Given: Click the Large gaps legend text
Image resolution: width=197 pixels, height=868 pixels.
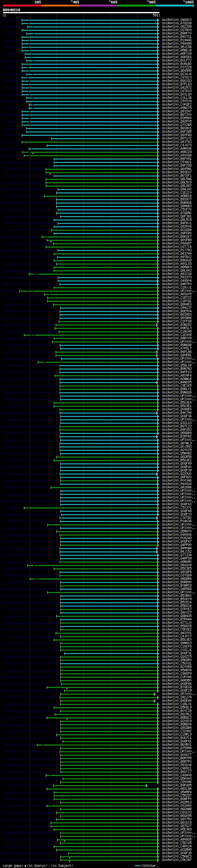Looking at the screenshot, I should [x=13, y=865].
